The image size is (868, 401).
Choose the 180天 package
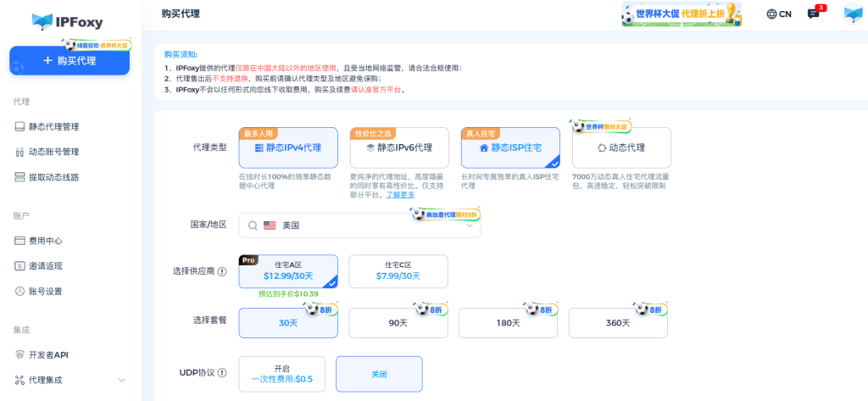pyautogui.click(x=508, y=323)
